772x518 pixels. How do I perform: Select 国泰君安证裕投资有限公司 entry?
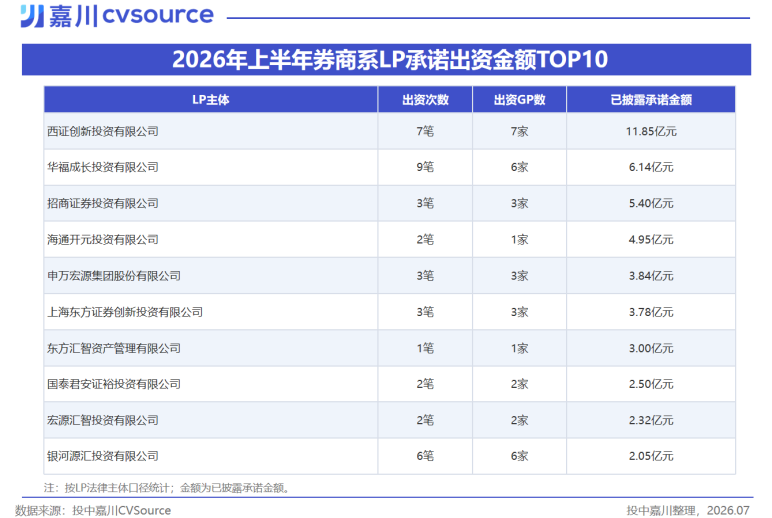114,384
